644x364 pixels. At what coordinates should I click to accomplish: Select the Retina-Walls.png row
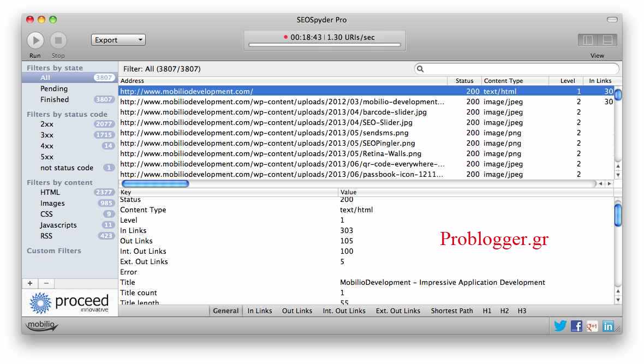pos(366,154)
